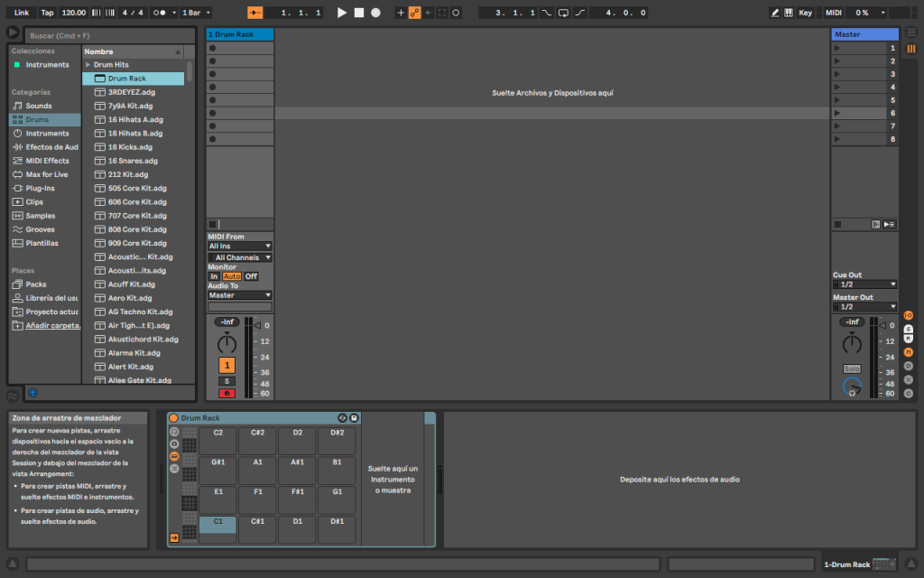This screenshot has width=924, height=578.
Task: Set Monitor to Off
Action: pos(251,276)
